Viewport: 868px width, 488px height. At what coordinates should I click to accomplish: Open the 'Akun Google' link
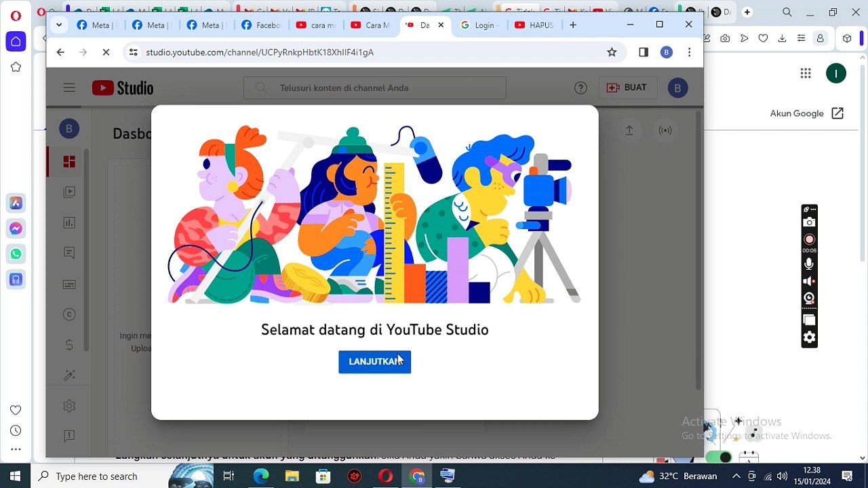click(x=806, y=113)
